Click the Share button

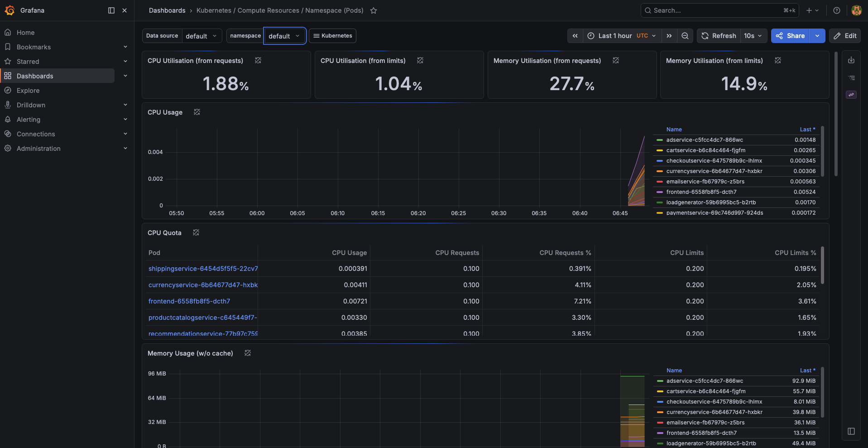[791, 36]
